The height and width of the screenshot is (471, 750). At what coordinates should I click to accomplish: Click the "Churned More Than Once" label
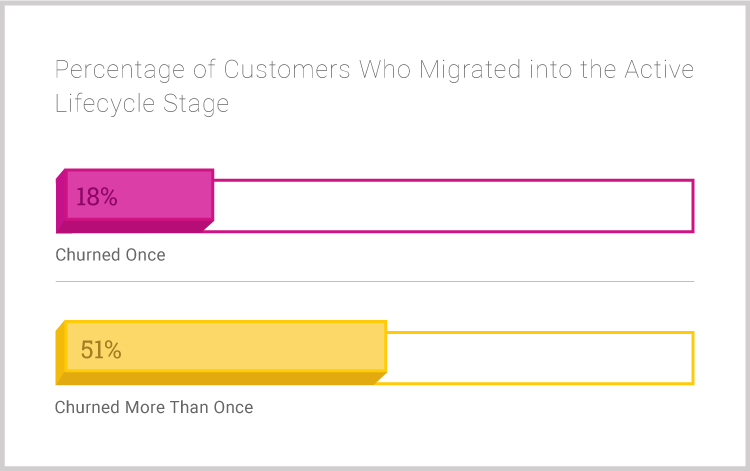click(x=154, y=407)
